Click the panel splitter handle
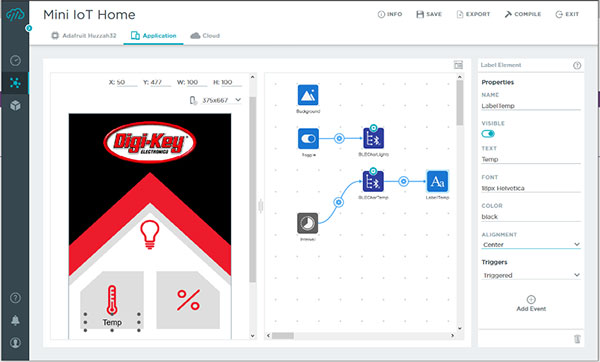 point(261,206)
